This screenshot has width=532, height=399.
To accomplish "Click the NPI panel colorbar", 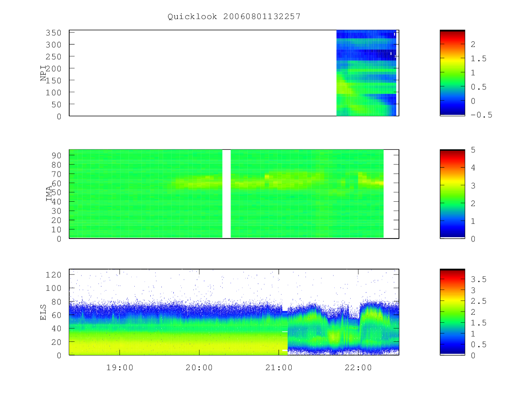I will coord(452,73).
